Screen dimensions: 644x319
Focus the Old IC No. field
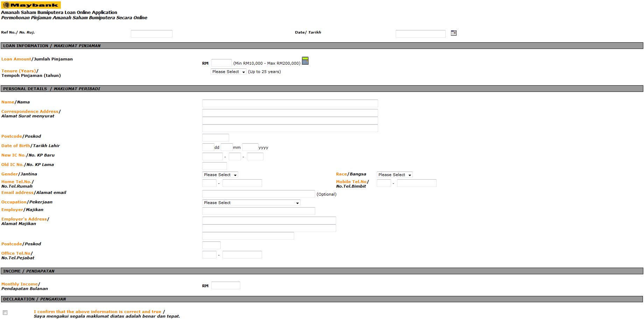(x=214, y=166)
